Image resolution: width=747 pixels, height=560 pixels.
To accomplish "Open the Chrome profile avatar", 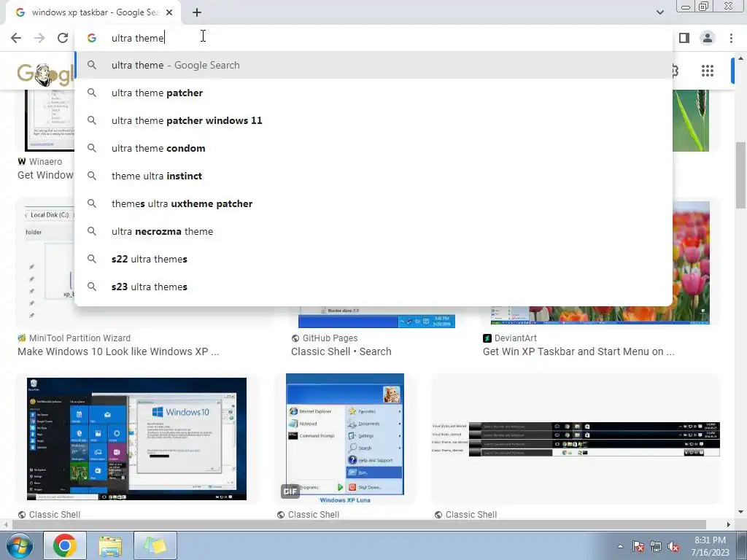I will pyautogui.click(x=708, y=38).
